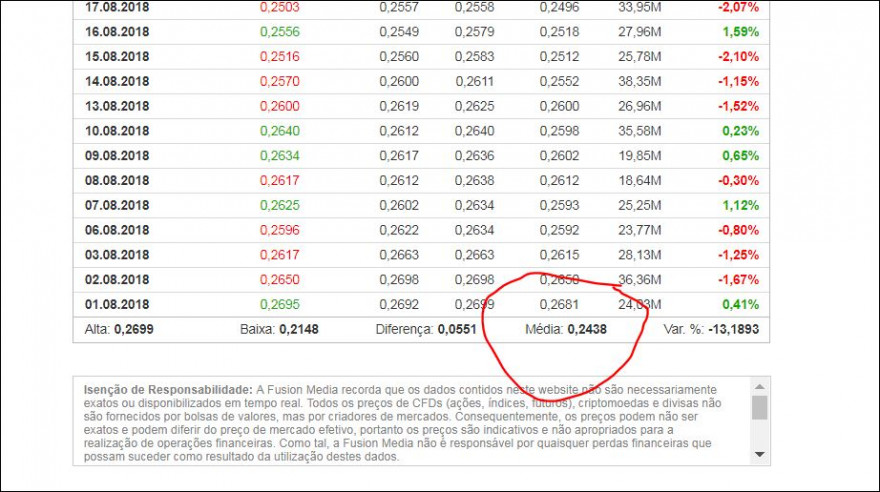Click the variation 0,65%
This screenshot has width=880, height=492.
741,155
